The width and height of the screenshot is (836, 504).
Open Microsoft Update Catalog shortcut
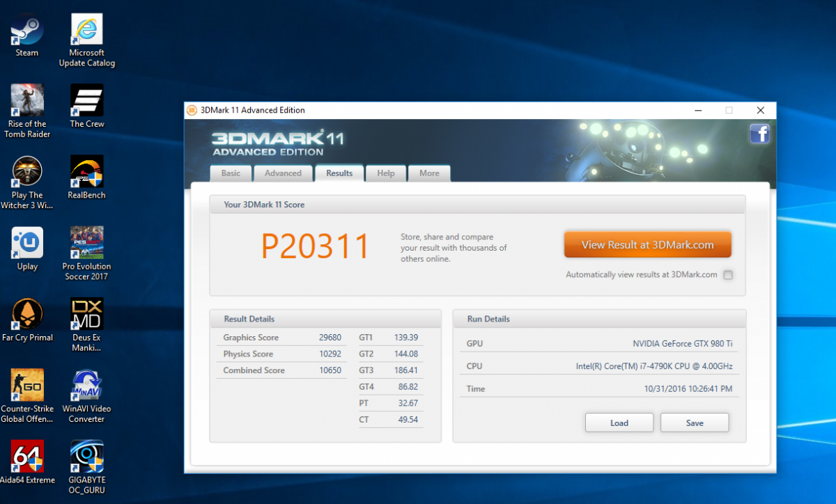coord(87,40)
